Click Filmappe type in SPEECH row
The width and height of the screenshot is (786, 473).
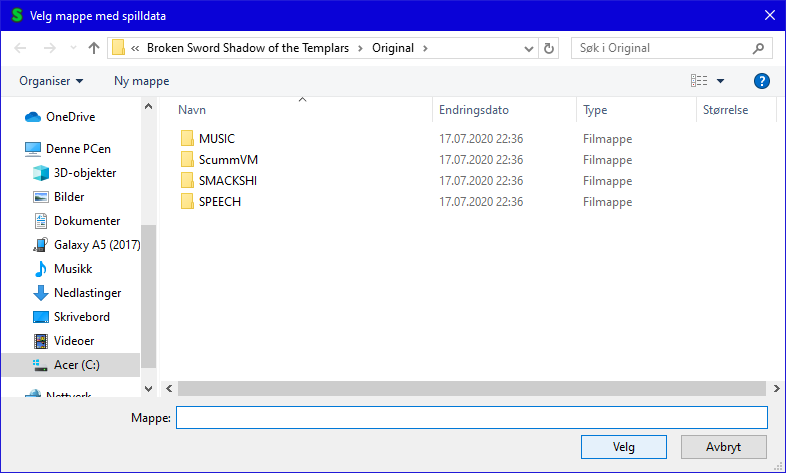click(x=607, y=201)
